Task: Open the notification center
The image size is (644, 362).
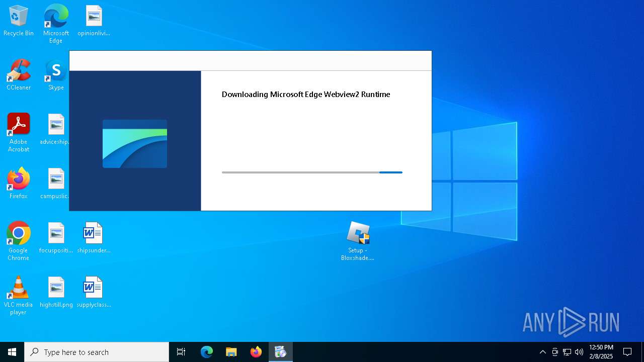Action: 627,352
